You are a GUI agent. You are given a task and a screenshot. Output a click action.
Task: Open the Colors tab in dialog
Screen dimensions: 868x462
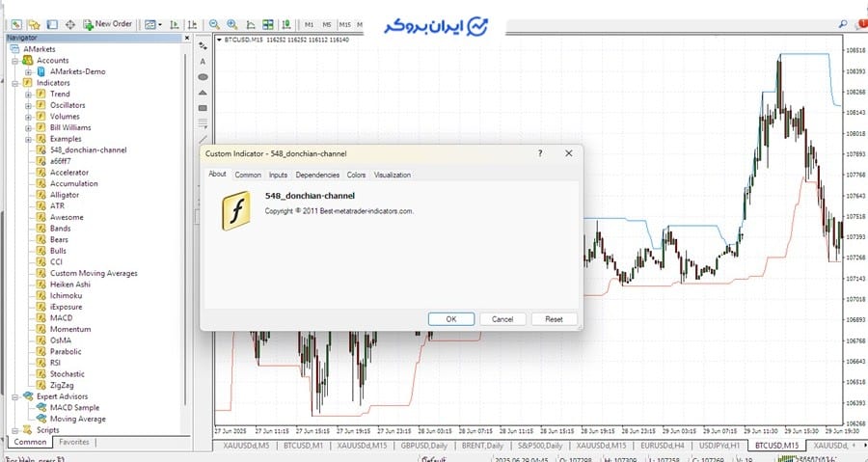point(356,175)
